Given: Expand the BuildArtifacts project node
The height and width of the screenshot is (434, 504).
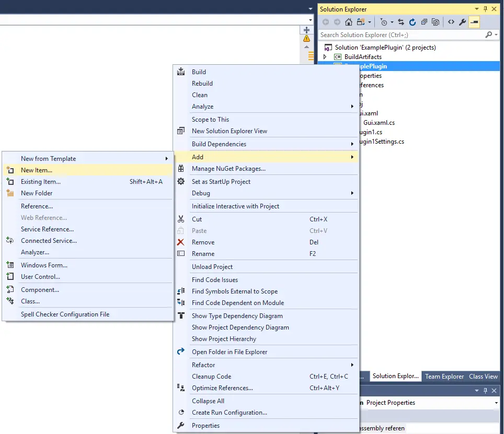Looking at the screenshot, I should point(325,57).
